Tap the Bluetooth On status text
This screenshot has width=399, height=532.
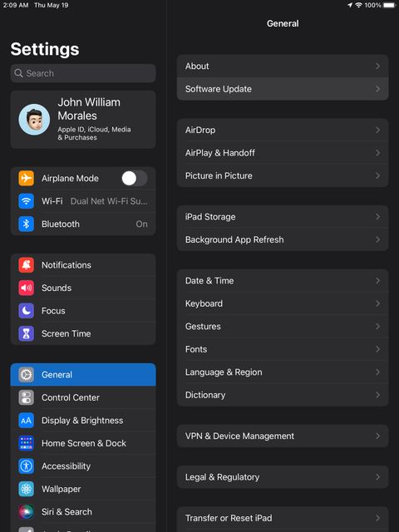(x=142, y=224)
